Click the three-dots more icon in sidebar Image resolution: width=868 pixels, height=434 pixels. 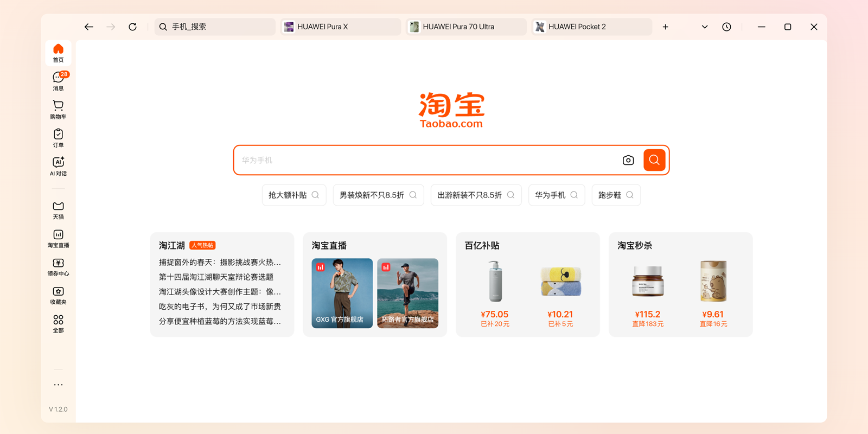(x=58, y=385)
